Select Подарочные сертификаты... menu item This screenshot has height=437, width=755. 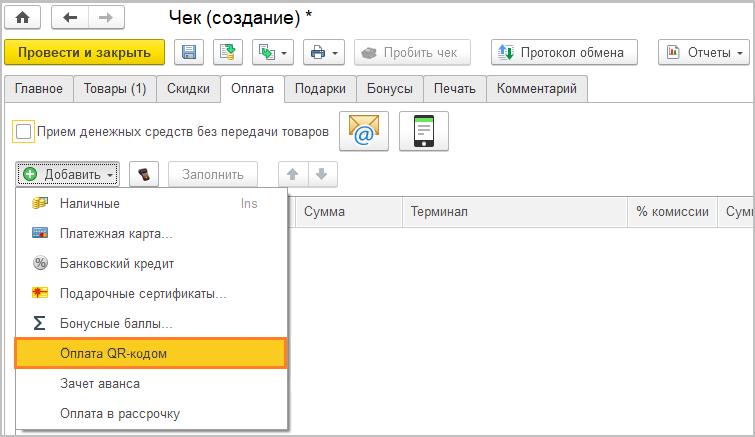pos(151,294)
